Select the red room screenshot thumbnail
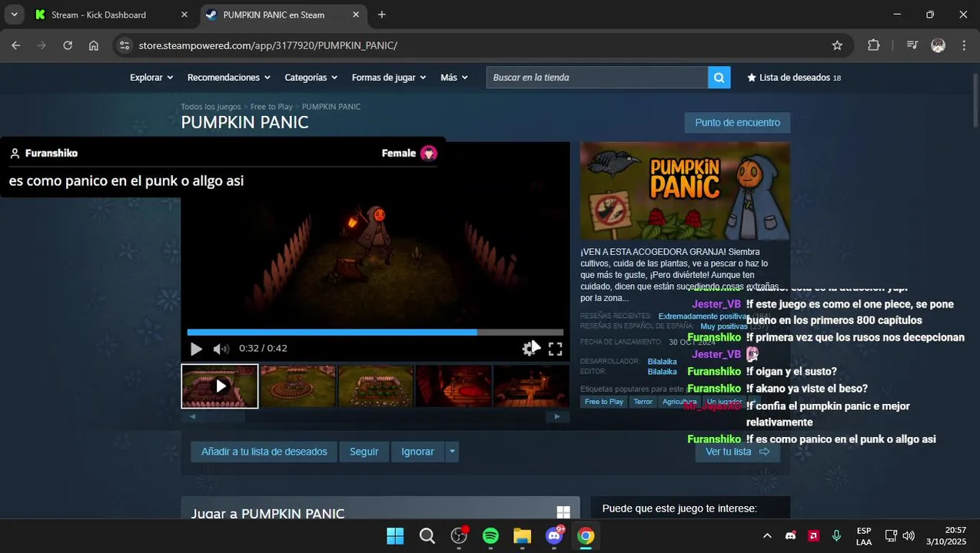The width and height of the screenshot is (980, 553). tap(453, 386)
